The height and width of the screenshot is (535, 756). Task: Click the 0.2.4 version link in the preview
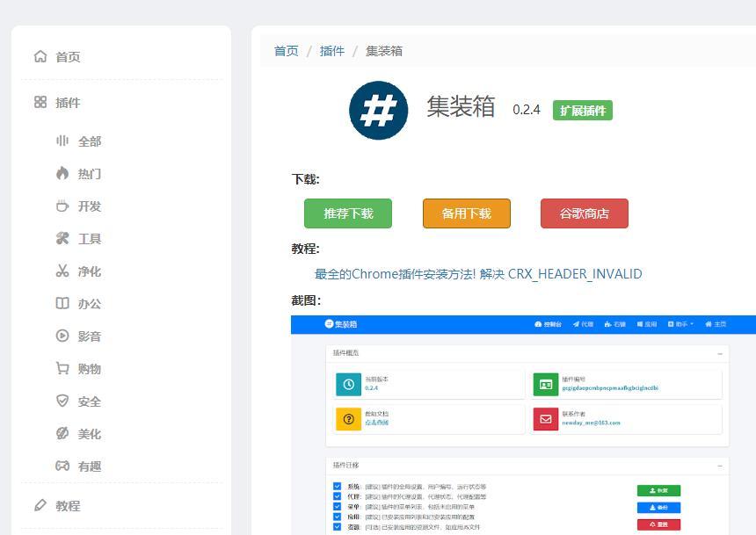click(371, 388)
